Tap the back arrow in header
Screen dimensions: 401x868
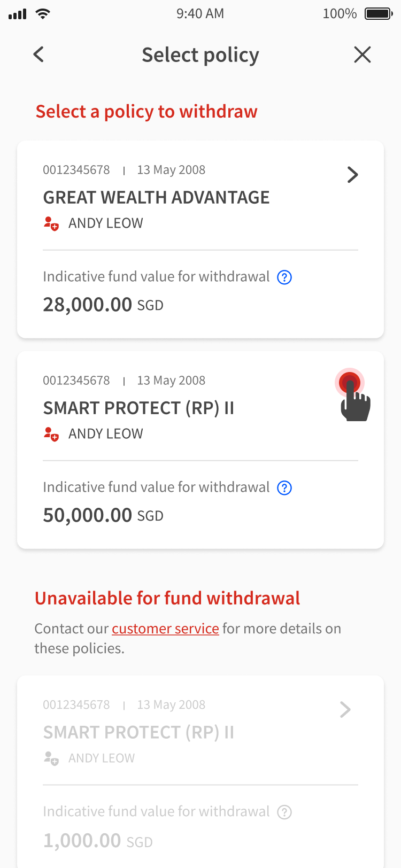tap(38, 55)
